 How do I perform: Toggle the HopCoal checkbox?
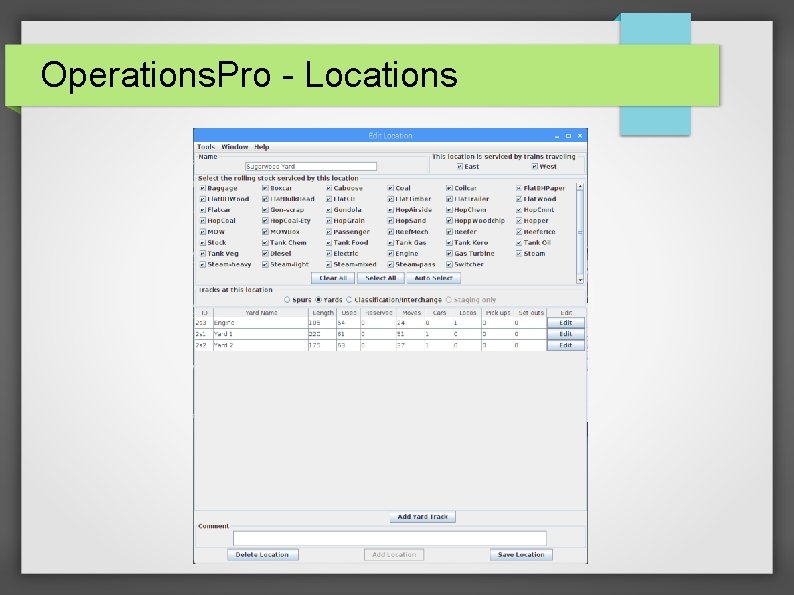pyautogui.click(x=203, y=221)
